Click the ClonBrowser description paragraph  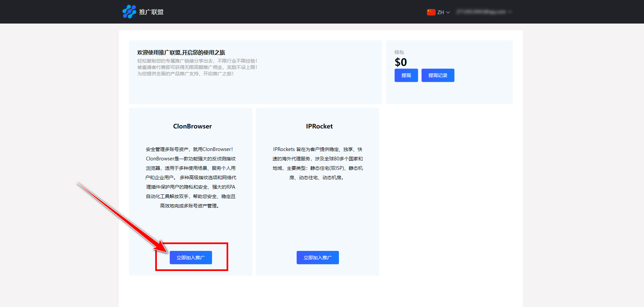pos(191,177)
